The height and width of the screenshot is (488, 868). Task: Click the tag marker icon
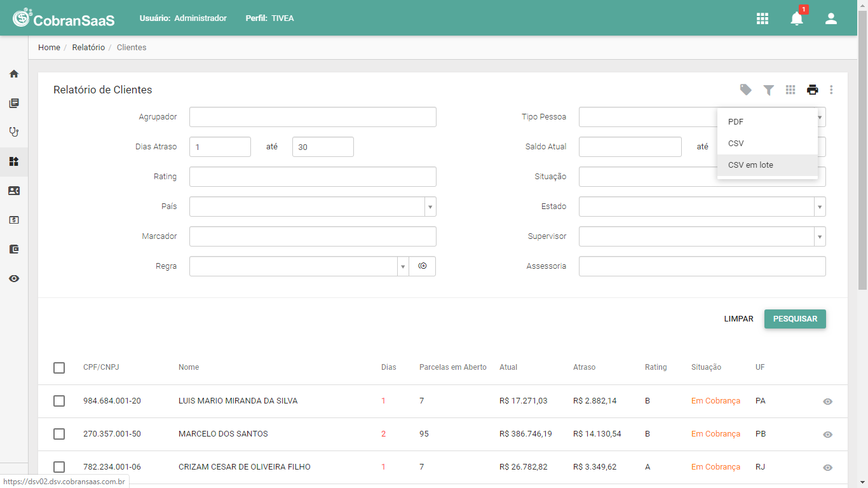(746, 90)
